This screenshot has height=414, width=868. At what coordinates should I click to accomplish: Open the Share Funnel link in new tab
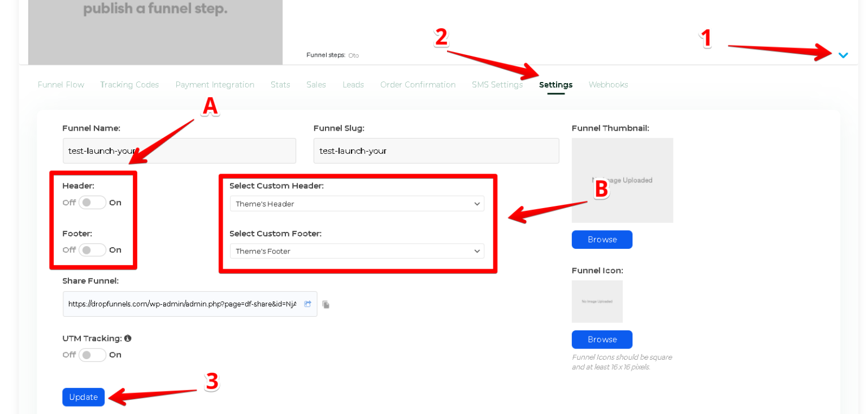tap(308, 304)
